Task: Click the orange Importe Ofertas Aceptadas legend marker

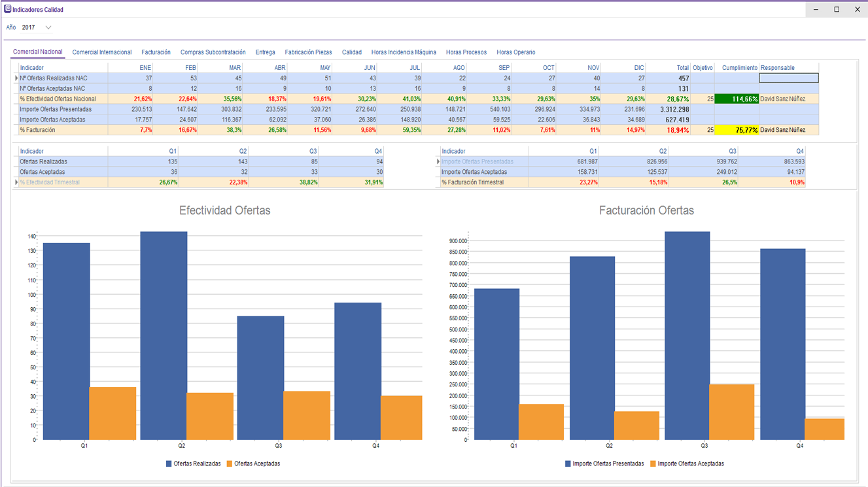Action: tap(653, 463)
